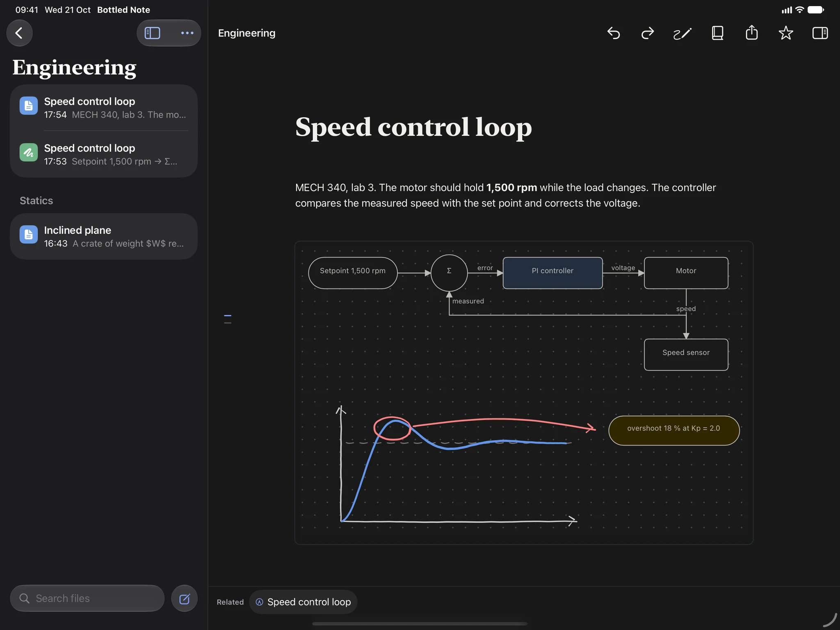Click the Engineering breadcrumb title
840x630 pixels.
(x=247, y=33)
